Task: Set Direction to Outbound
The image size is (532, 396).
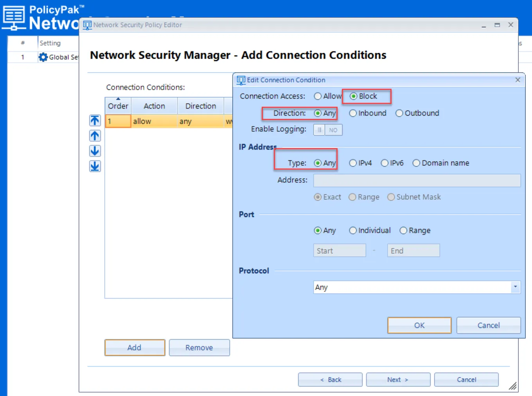Action: pyautogui.click(x=417, y=113)
